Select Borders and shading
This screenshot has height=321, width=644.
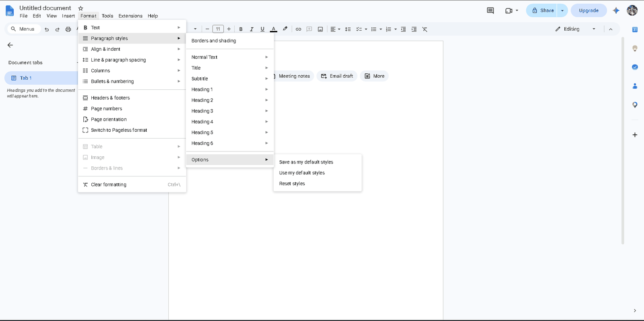tap(230, 41)
